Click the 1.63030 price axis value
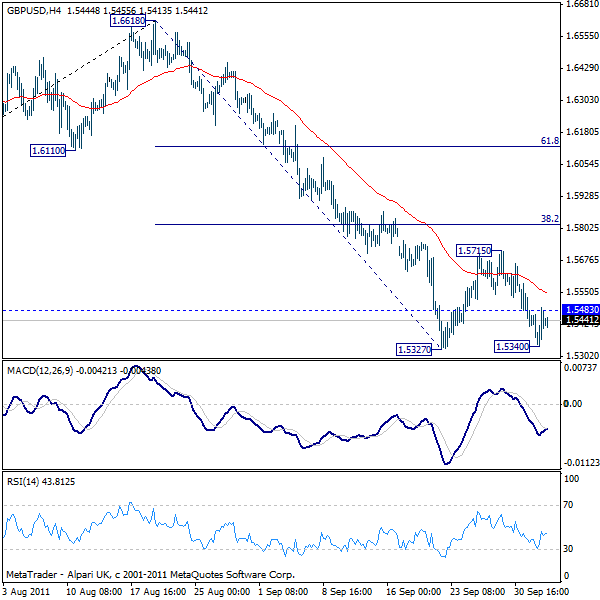The height and width of the screenshot is (600, 600). [582, 99]
